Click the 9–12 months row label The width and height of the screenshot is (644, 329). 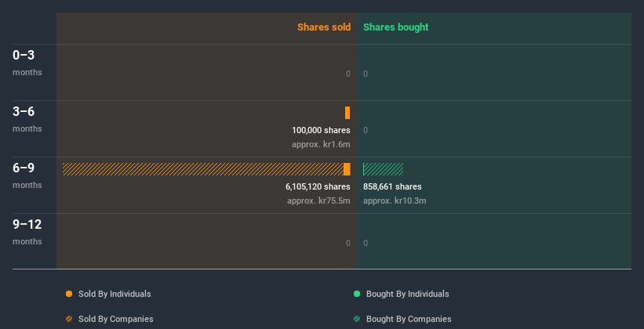[x=27, y=232]
